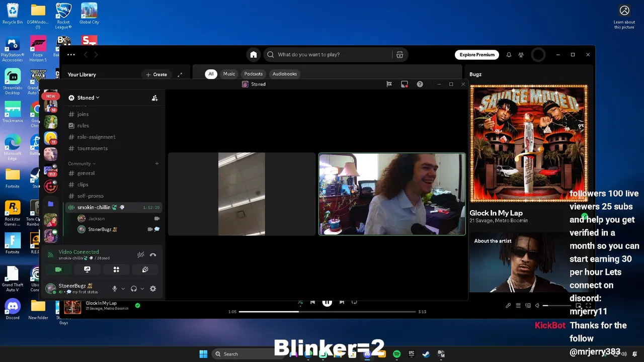Open Savage Mode II album art

(x=528, y=144)
